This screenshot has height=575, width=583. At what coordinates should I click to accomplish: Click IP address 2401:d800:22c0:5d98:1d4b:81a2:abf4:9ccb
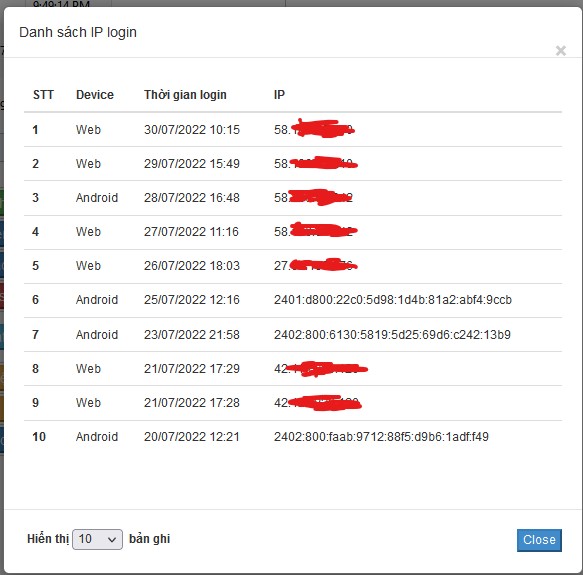[x=393, y=300]
